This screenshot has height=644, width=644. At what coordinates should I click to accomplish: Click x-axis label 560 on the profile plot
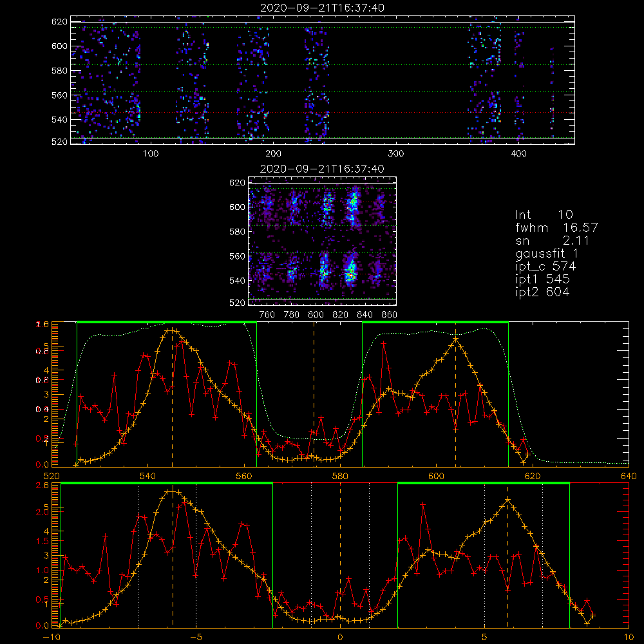coord(244,477)
